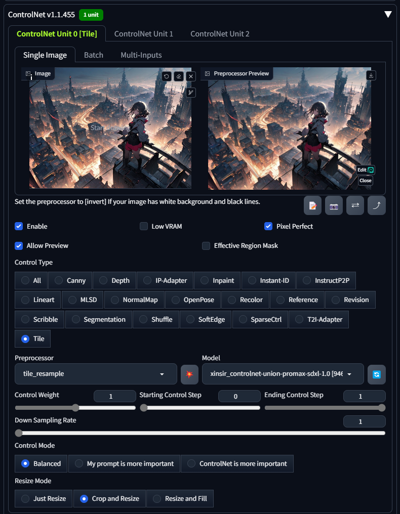Select the Revision control type
400x514 pixels.
pos(350,300)
